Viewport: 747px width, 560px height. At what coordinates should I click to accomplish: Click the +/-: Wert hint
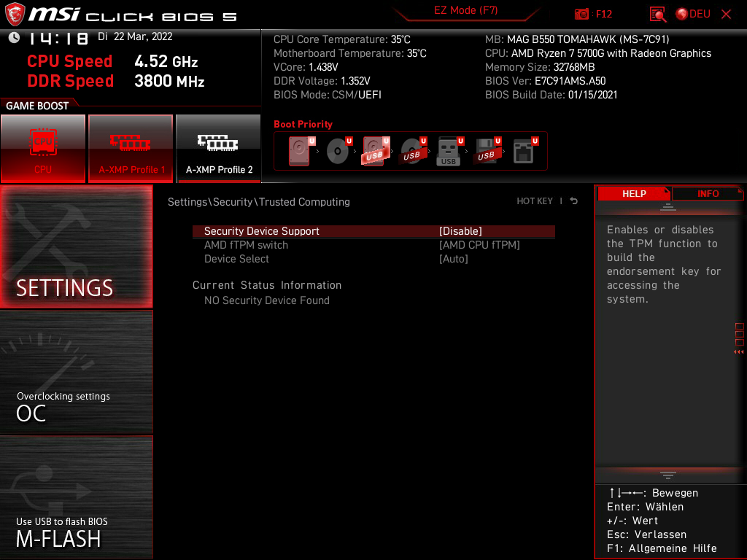pos(632,521)
